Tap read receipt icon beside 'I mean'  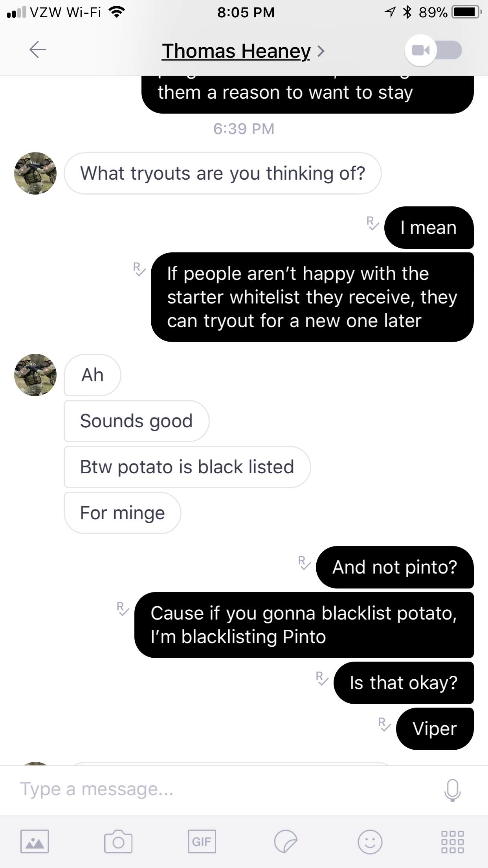point(372,223)
